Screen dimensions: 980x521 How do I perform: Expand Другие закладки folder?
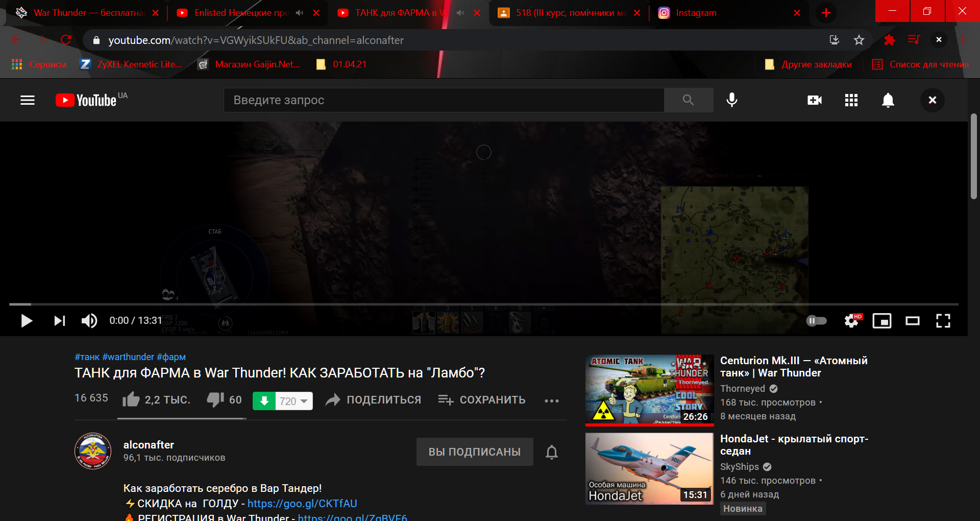(x=808, y=64)
